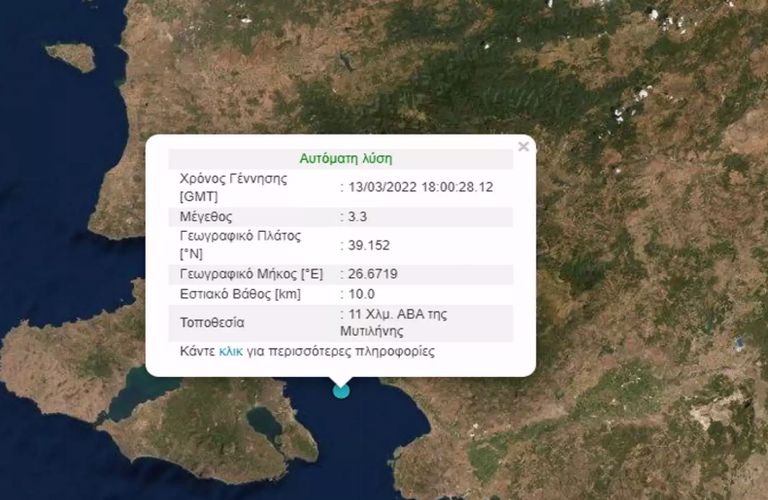Screen dimensions: 768x500
Task: Click the 'Μέγεθος' row label
Action: [206, 216]
